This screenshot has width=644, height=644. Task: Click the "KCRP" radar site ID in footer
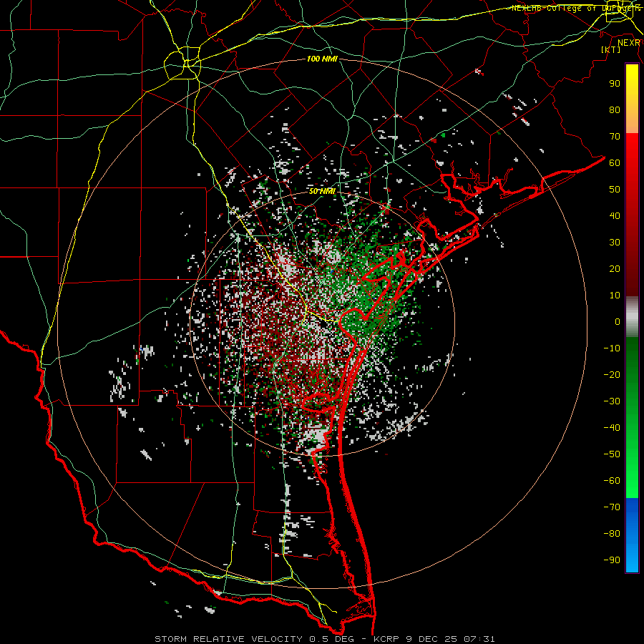[x=386, y=639]
